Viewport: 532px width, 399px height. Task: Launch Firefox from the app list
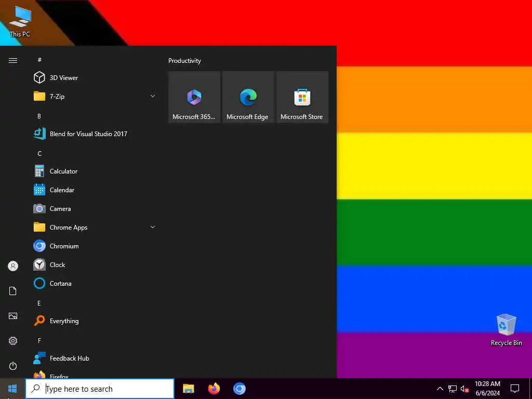[x=95, y=374]
